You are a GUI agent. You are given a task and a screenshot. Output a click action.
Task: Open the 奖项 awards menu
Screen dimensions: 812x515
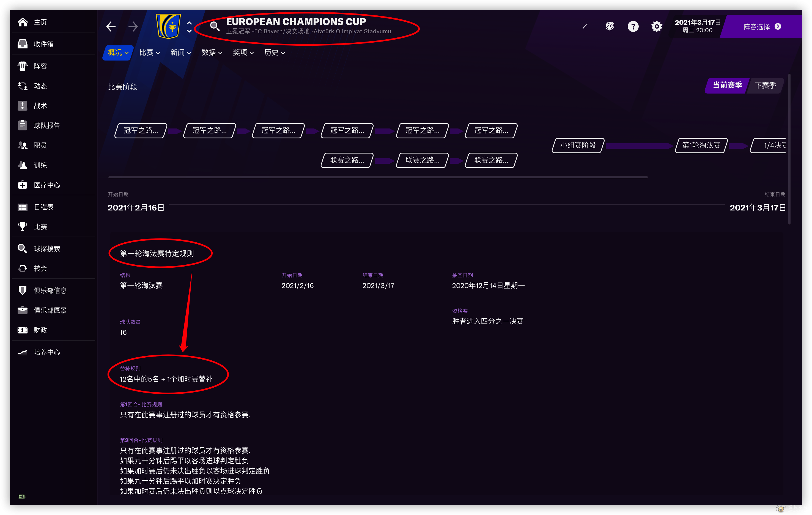[x=243, y=53]
